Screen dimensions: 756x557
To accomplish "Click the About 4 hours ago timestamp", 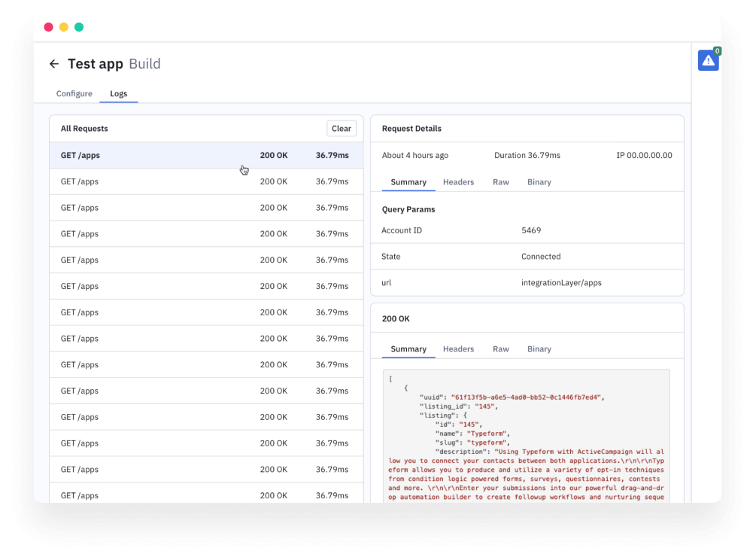I will [x=415, y=155].
